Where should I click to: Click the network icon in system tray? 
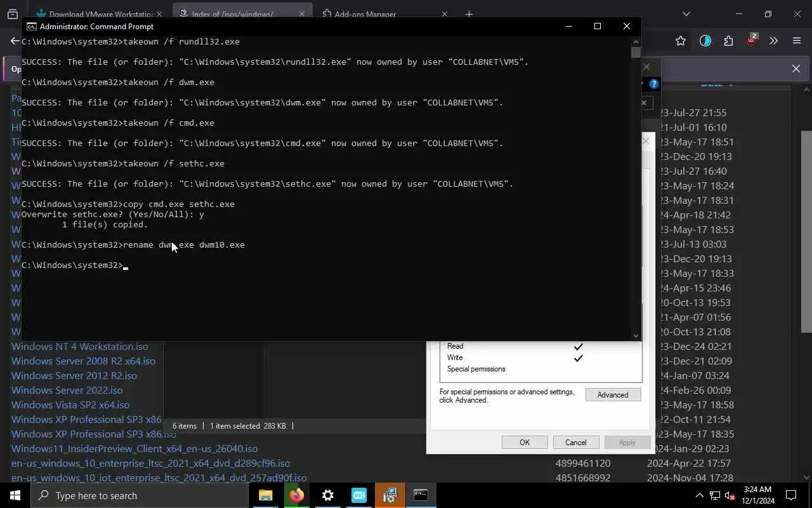[715, 495]
